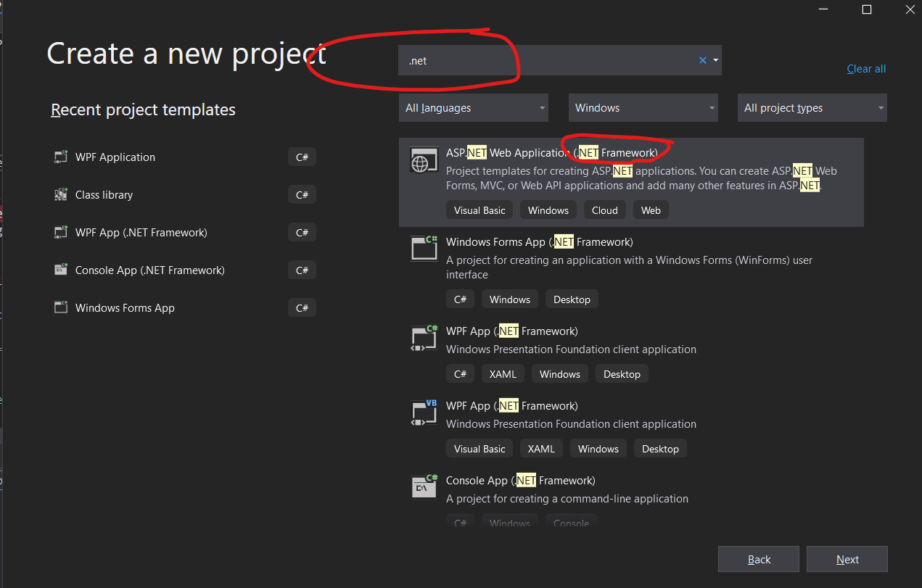
Task: Choose recent Console App (.NET Framework) entry
Action: click(185, 270)
